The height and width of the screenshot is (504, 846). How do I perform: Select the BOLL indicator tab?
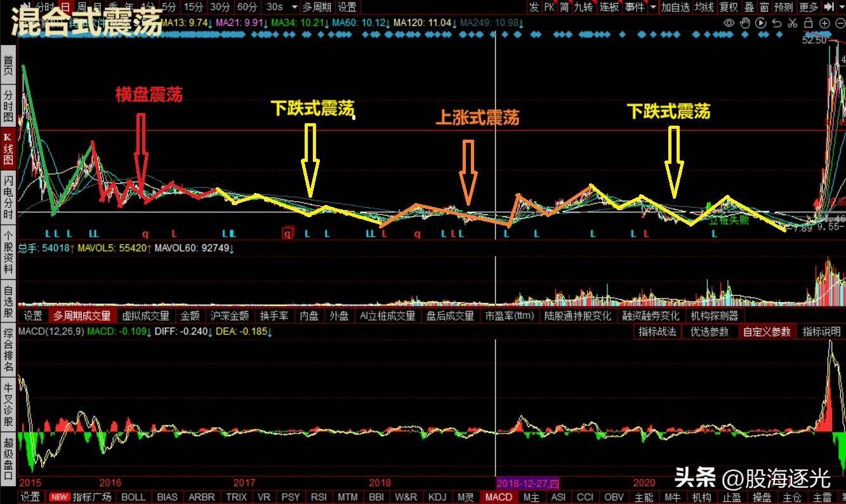click(133, 497)
